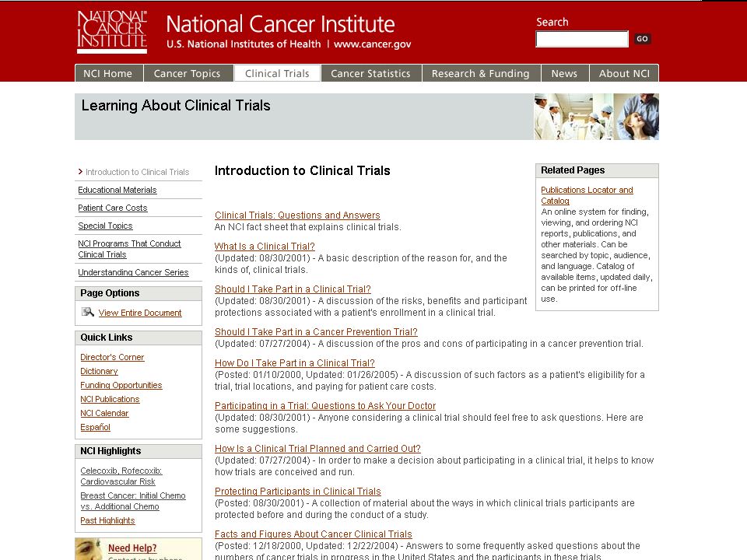Open Understanding Cancer Series in sidebar
Screen dimensions: 747x560
coord(133,272)
